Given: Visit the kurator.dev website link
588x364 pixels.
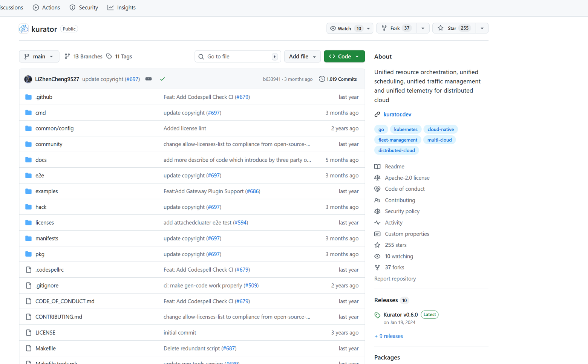Looking at the screenshot, I should pyautogui.click(x=397, y=115).
